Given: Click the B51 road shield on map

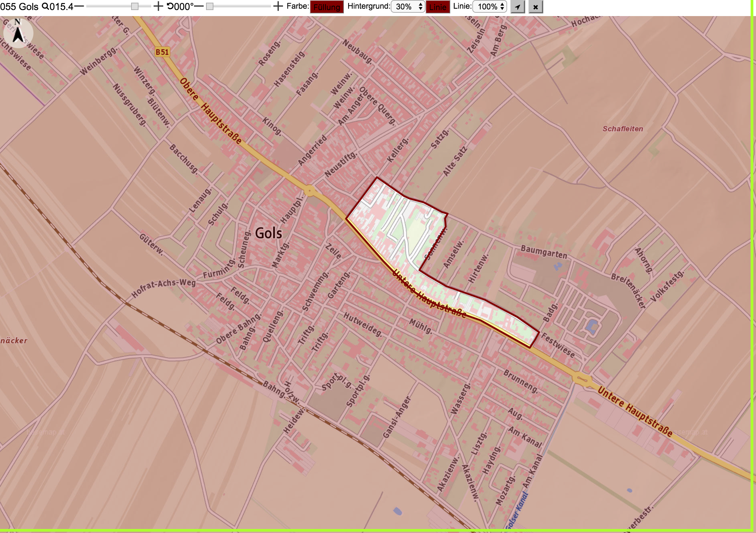Looking at the screenshot, I should (162, 52).
